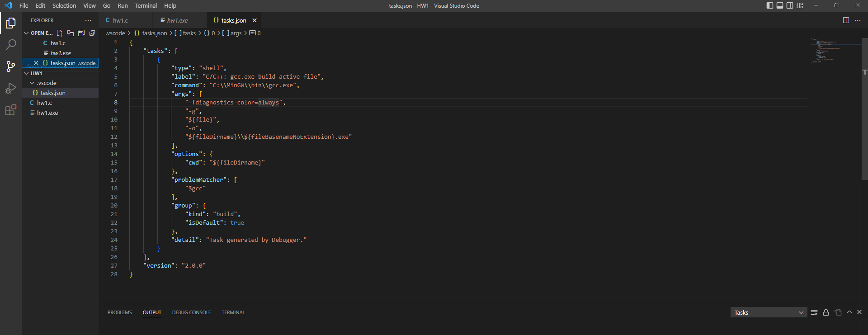The height and width of the screenshot is (335, 868).
Task: Close tasks.json in Open Editors list
Action: [x=36, y=63]
